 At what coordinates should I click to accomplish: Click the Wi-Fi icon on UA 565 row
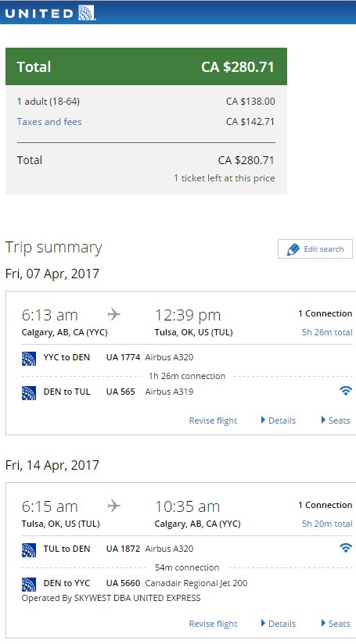(x=346, y=391)
